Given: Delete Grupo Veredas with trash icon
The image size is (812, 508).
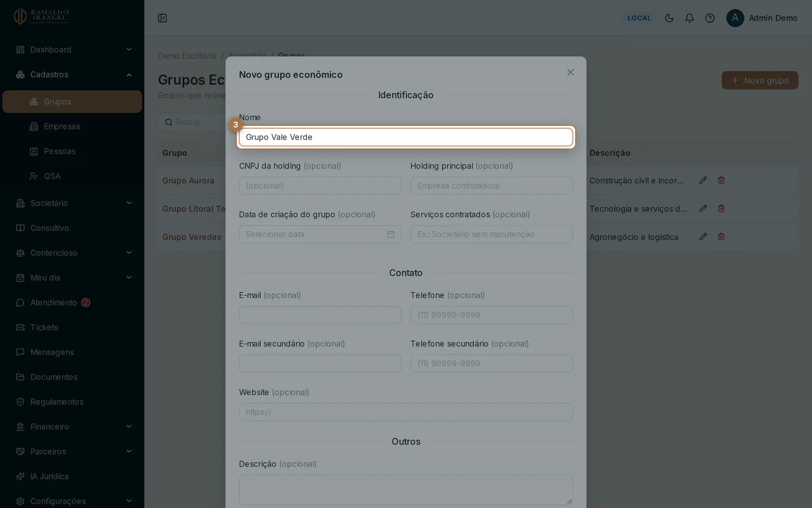Looking at the screenshot, I should coord(721,237).
